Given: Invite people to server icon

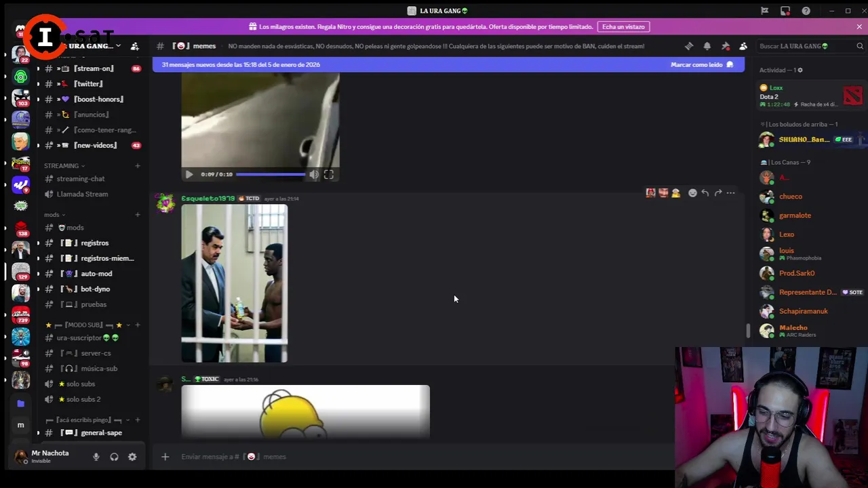Looking at the screenshot, I should click(x=134, y=46).
